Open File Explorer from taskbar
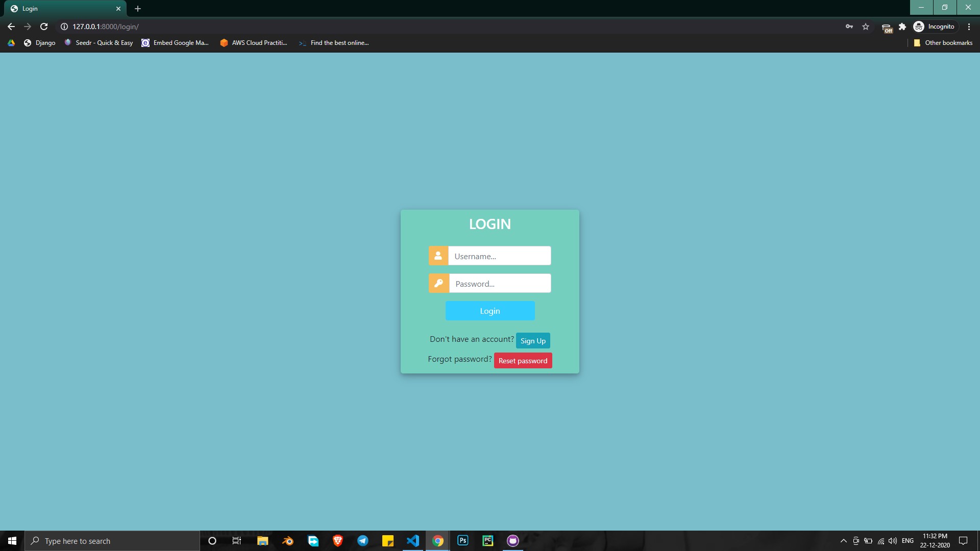Image resolution: width=980 pixels, height=551 pixels. 262,541
